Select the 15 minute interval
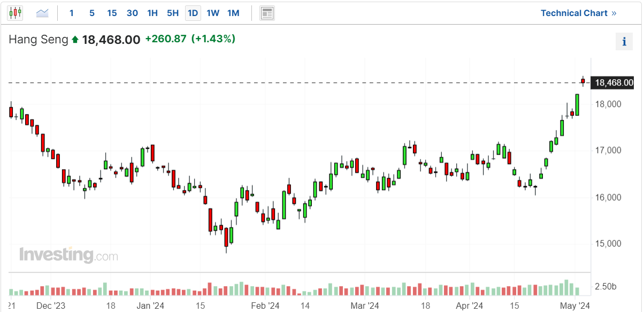The image size is (644, 312). (112, 13)
